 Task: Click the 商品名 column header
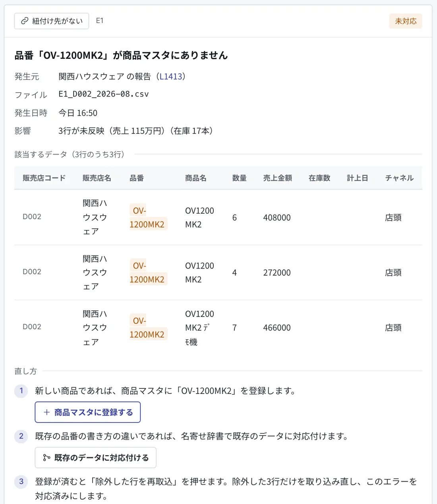point(196,178)
